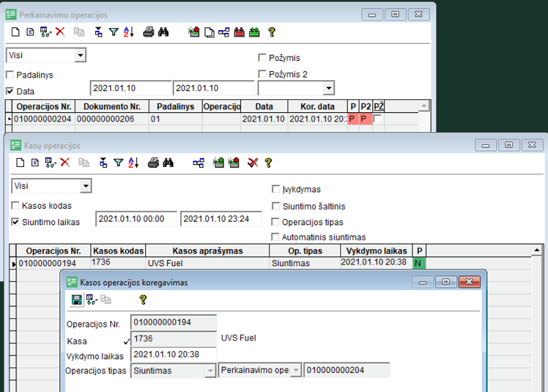548x392 pixels.
Task: Expand the Visi dropdown in Kasų operacijos
Action: (x=86, y=186)
